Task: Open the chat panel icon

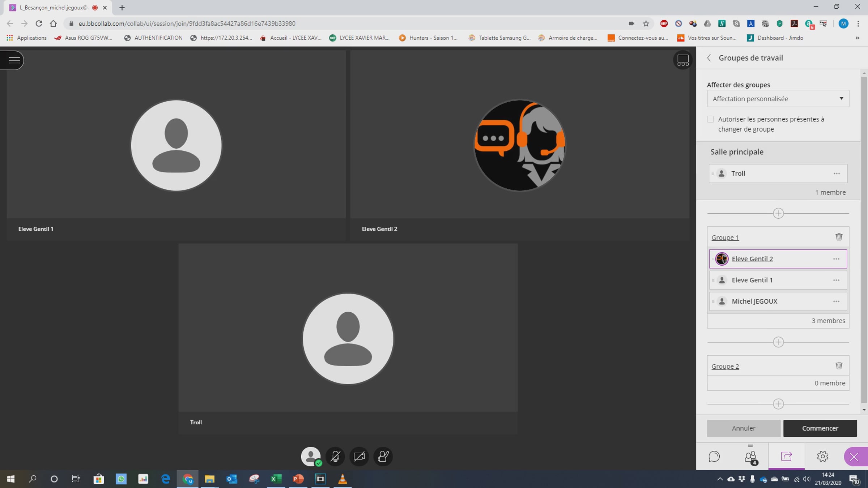Action: [x=714, y=456]
